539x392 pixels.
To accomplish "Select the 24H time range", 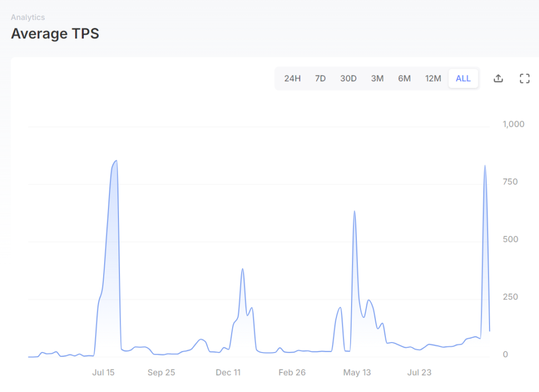I will point(292,78).
